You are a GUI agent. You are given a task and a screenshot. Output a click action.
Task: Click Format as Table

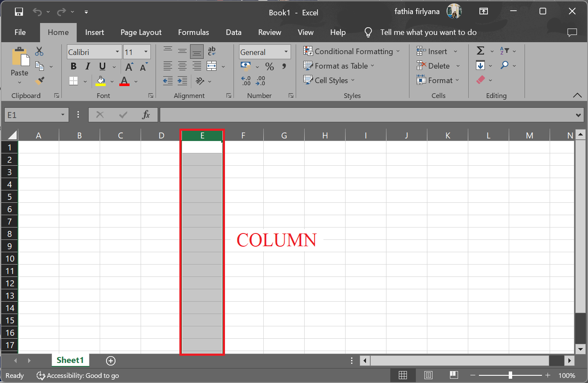[x=339, y=66]
